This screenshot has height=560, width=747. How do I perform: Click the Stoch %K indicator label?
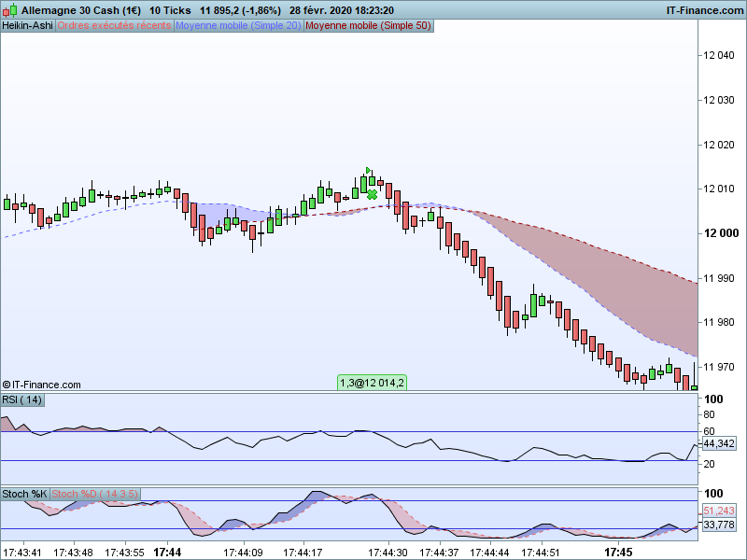coord(25,494)
